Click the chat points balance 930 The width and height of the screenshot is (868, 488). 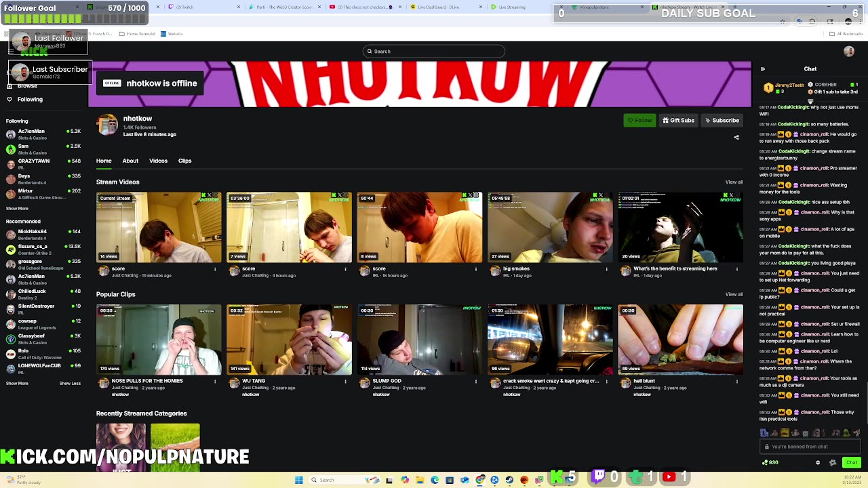tap(770, 462)
